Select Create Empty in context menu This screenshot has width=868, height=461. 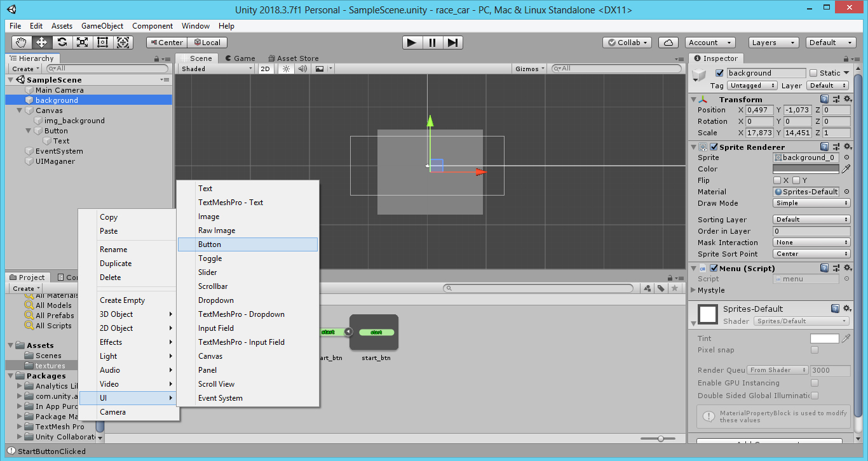pos(128,300)
